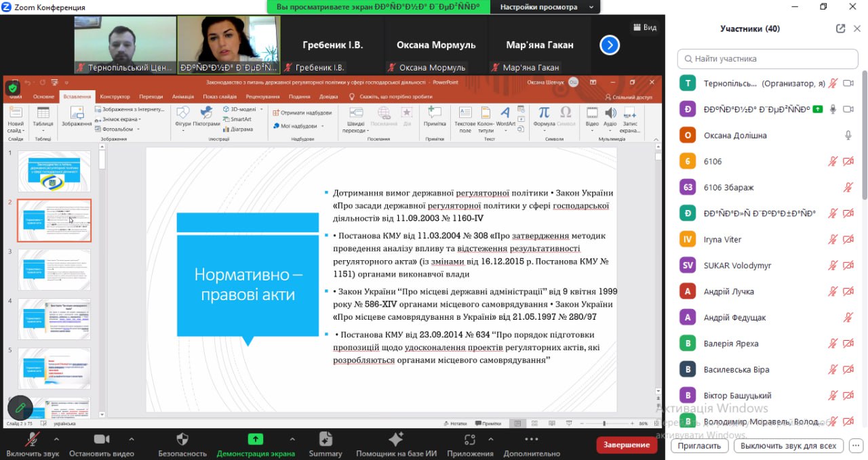Screen dimensions: 868x460
Task: Click the Вид view button
Action: click(x=645, y=27)
